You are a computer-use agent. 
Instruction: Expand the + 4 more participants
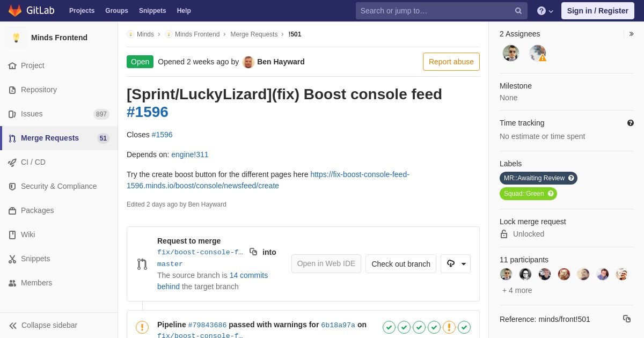point(517,290)
